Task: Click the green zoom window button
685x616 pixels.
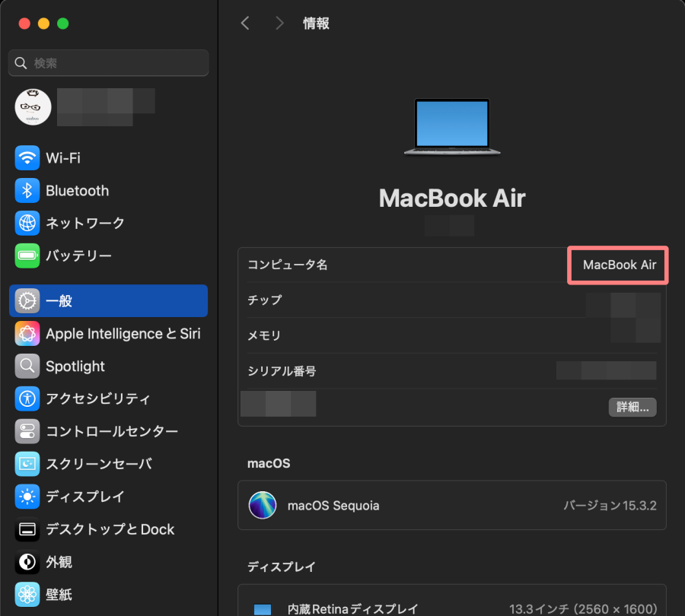Action: (63, 24)
